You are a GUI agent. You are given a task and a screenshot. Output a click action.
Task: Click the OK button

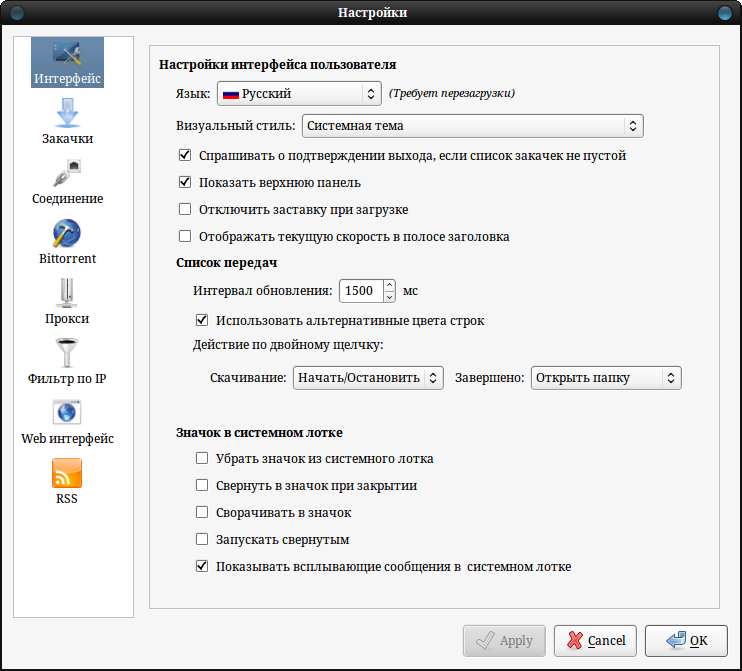[686, 641]
